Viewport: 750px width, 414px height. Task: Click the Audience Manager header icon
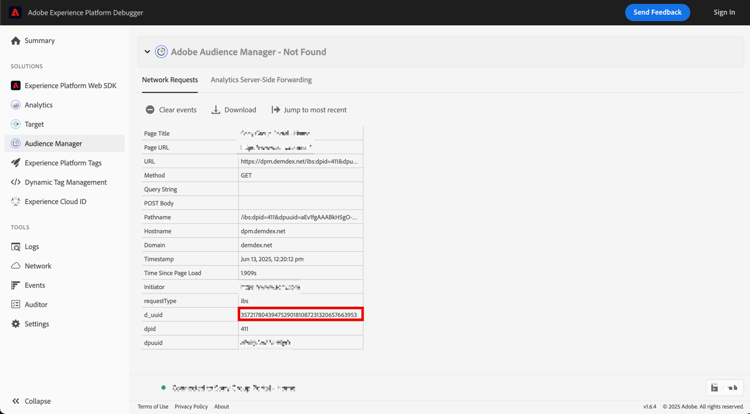161,52
